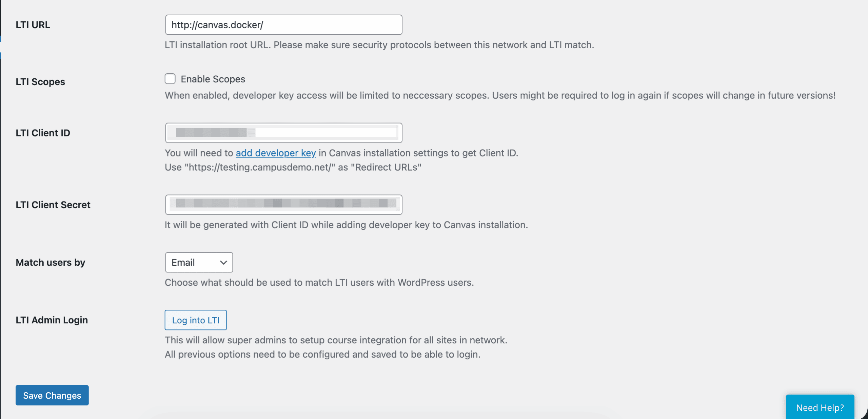The image size is (868, 419).
Task: Click the scopes warning description text
Action: (500, 95)
